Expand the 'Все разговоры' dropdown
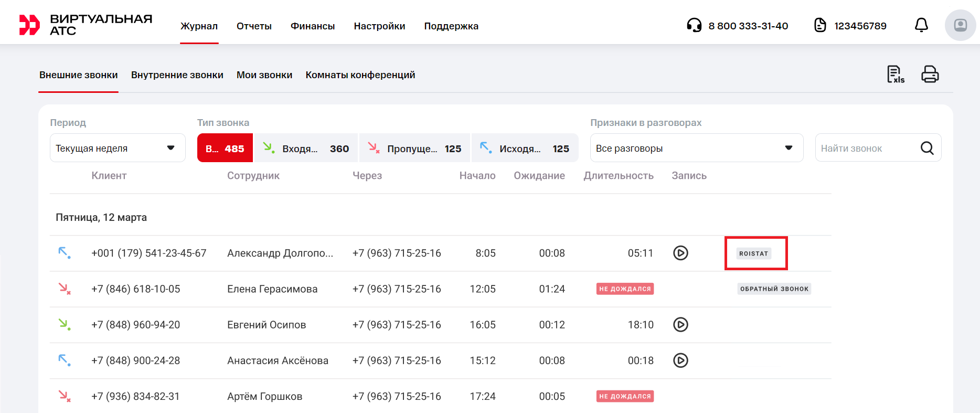This screenshot has width=980, height=413. pos(696,149)
